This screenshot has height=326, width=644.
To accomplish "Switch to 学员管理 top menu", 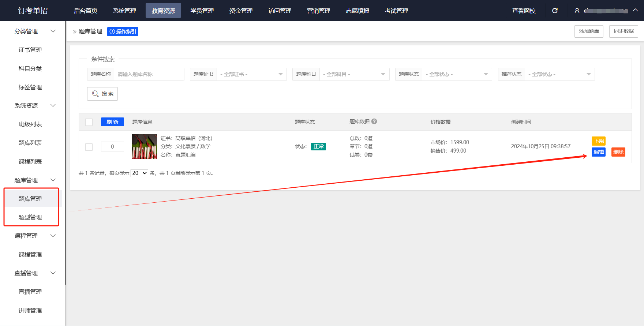I will click(202, 11).
